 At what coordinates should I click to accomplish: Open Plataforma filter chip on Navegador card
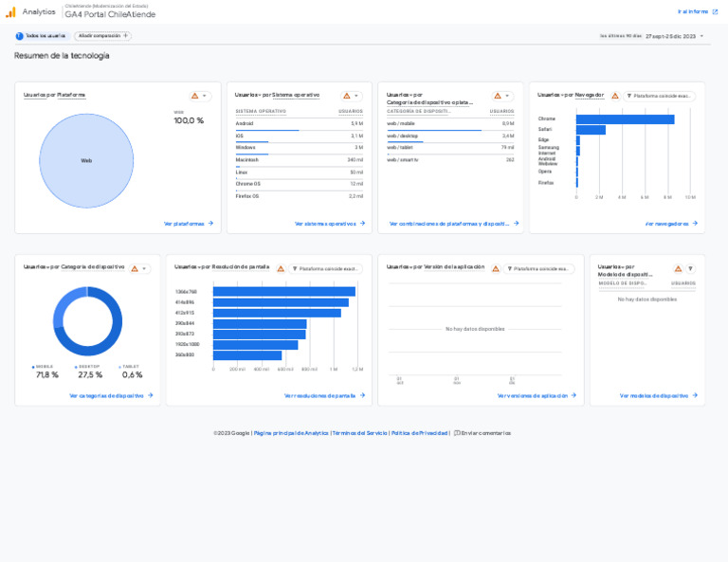660,96
